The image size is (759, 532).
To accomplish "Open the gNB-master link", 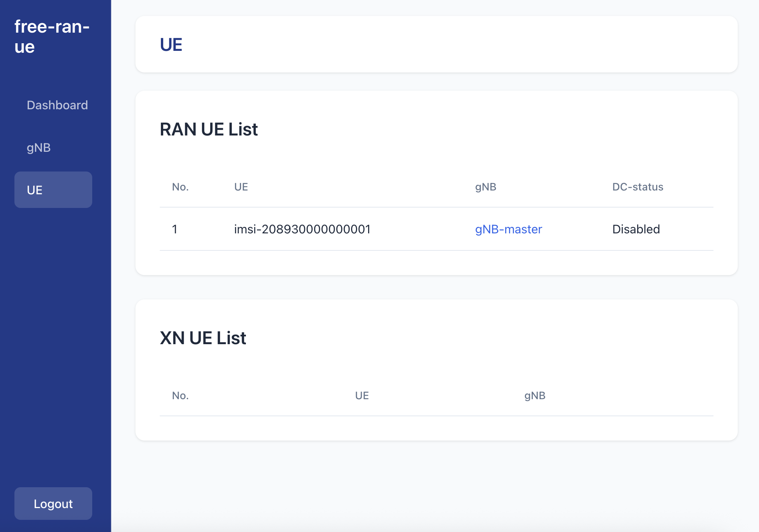I will click(x=509, y=229).
